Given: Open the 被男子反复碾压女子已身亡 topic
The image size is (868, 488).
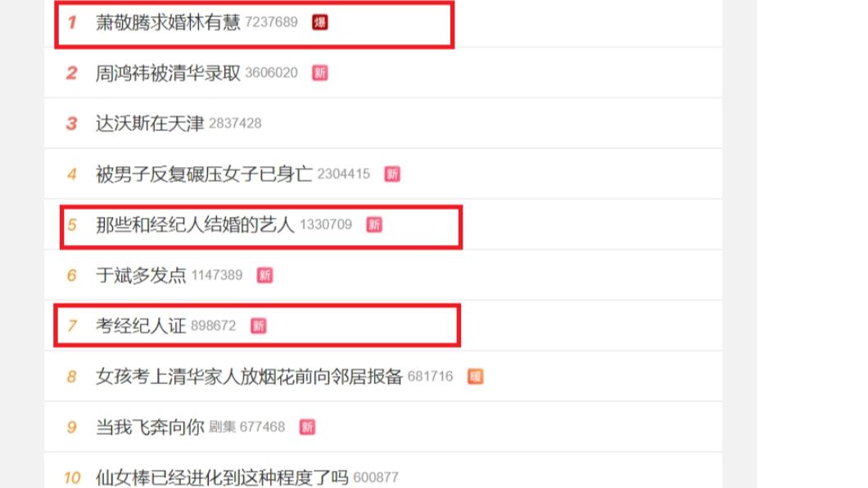Looking at the screenshot, I should pyautogui.click(x=204, y=174).
